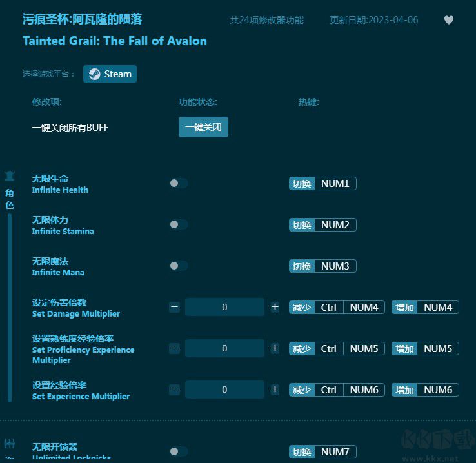Image resolution: width=476 pixels, height=463 pixels.
Task: Increase Set Experience Multiplier with plus
Action: [275, 389]
